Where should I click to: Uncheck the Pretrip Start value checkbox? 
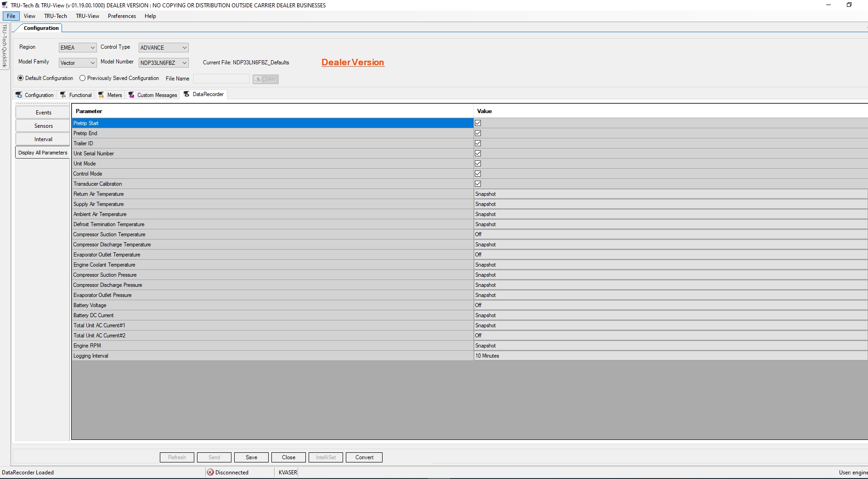click(x=478, y=123)
